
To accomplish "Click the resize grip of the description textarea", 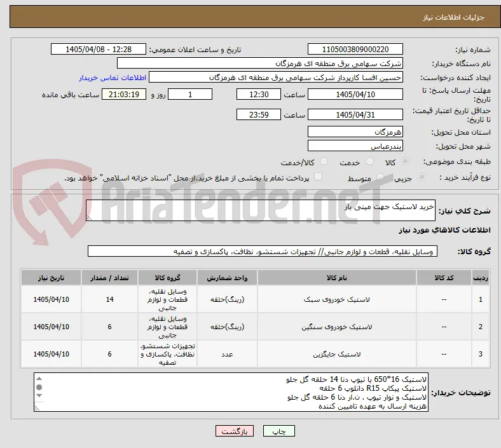I will click(89, 218).
